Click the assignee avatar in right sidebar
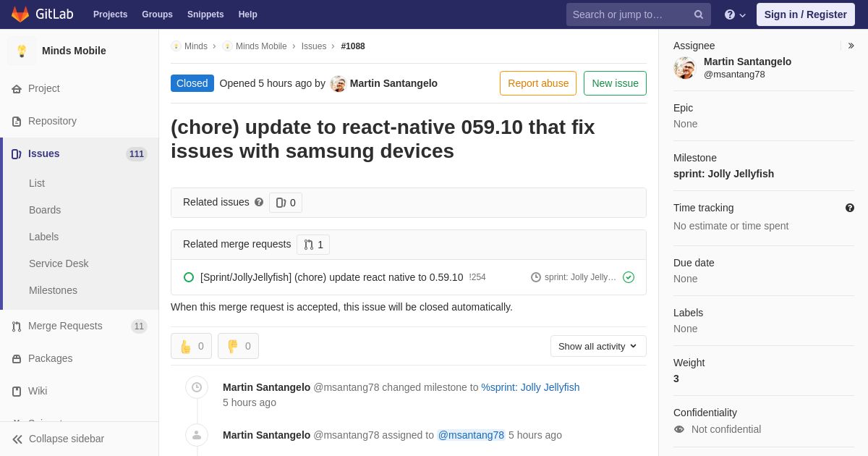 684,68
